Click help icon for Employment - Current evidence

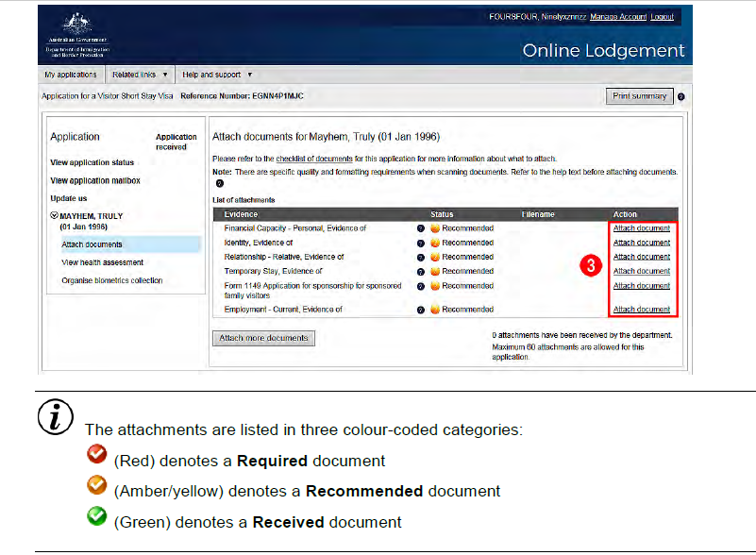[421, 310]
